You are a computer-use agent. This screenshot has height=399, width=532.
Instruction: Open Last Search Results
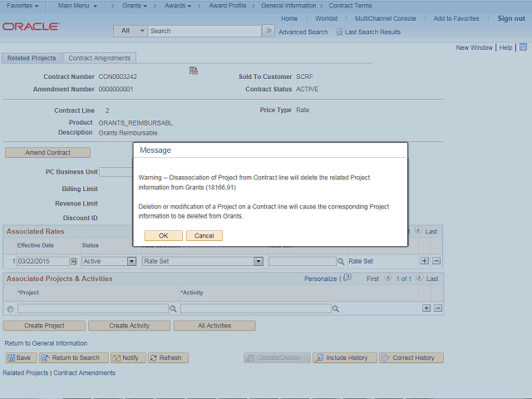click(x=372, y=32)
